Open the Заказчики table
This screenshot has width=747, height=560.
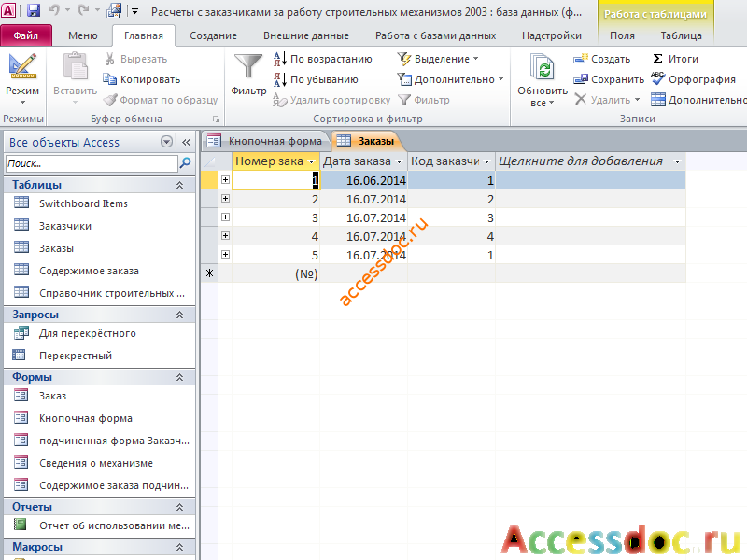point(65,226)
